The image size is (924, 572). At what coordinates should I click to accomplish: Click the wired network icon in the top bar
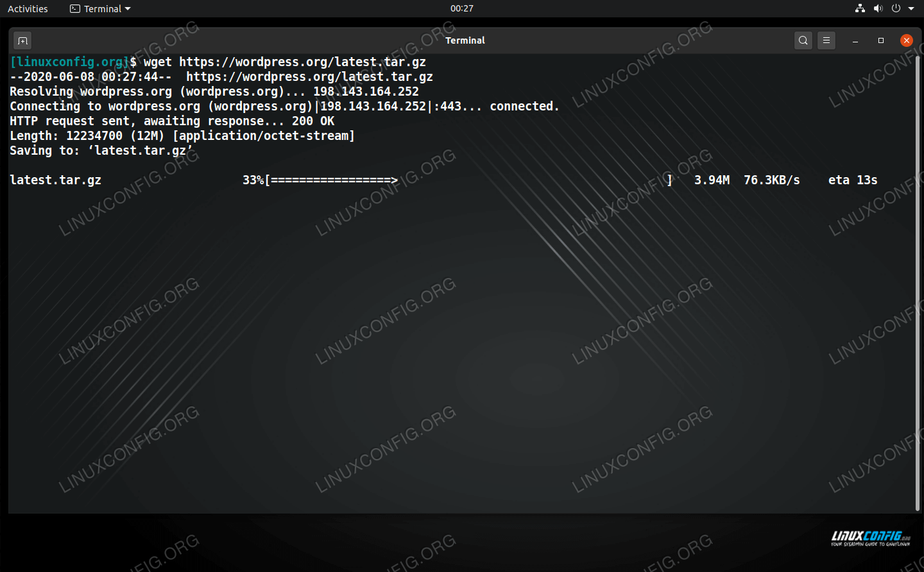(x=860, y=8)
